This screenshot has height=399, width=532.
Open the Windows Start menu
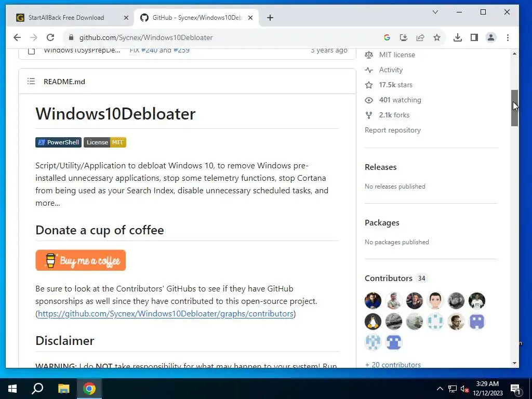(12, 389)
